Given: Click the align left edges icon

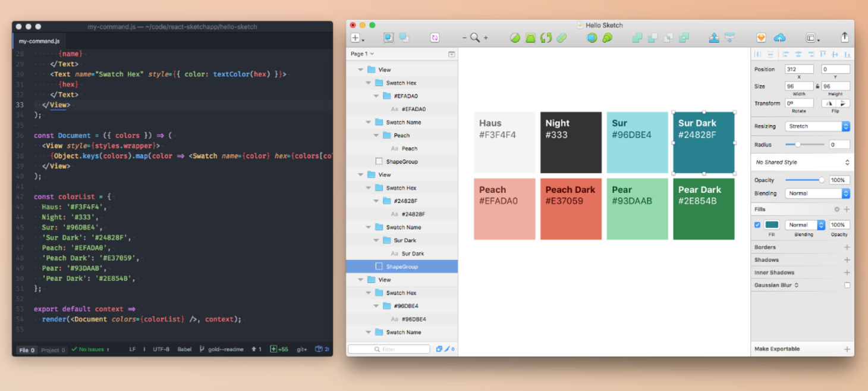Looking at the screenshot, I should coord(785,54).
